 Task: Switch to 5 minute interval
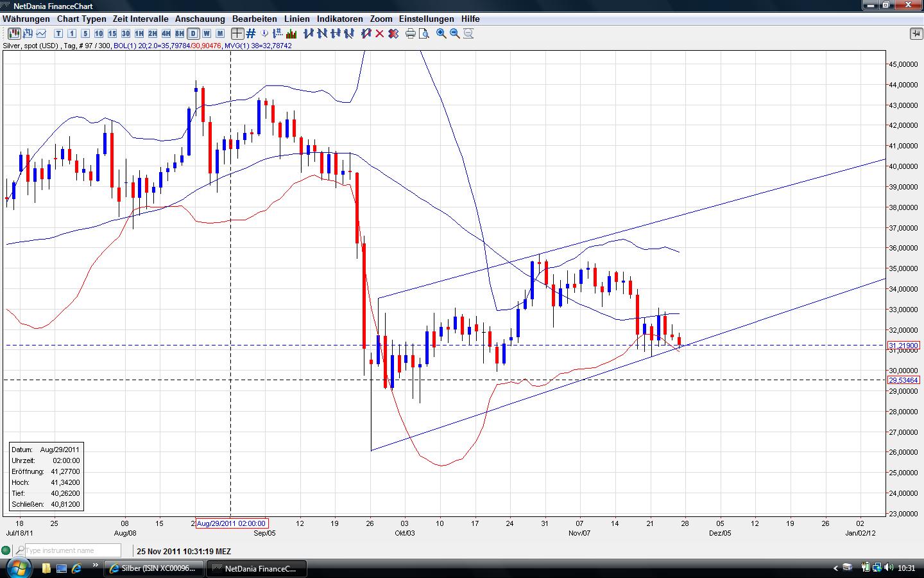click(x=85, y=33)
